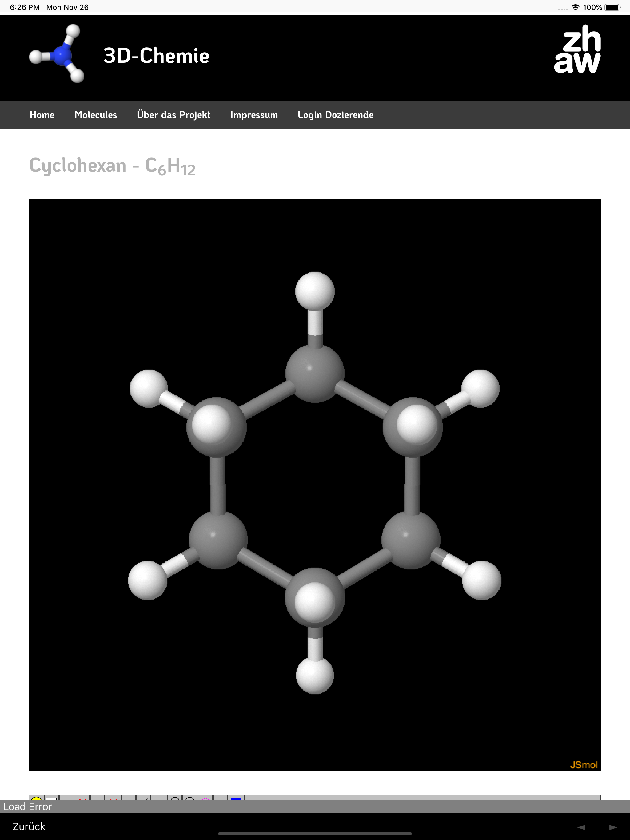630x840 pixels.
Task: Click the Load Error status message
Action: click(x=27, y=806)
